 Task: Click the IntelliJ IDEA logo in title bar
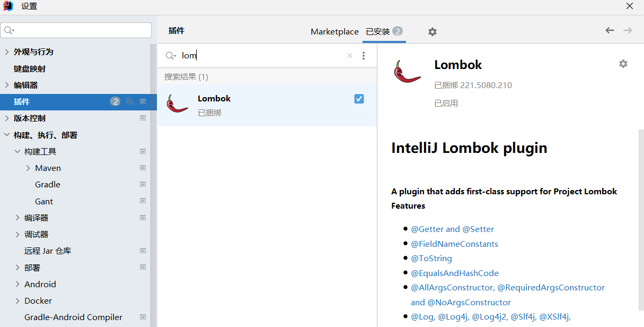(7, 6)
